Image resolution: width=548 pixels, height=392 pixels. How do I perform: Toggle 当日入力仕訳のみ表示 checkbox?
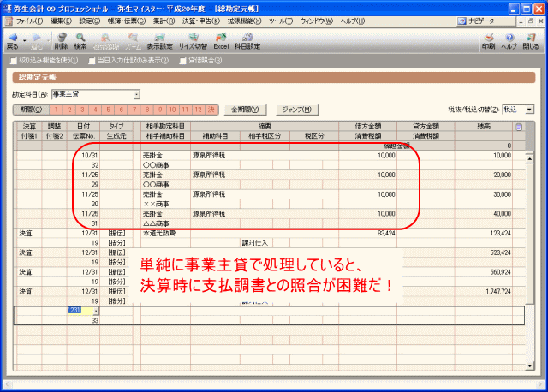point(92,61)
